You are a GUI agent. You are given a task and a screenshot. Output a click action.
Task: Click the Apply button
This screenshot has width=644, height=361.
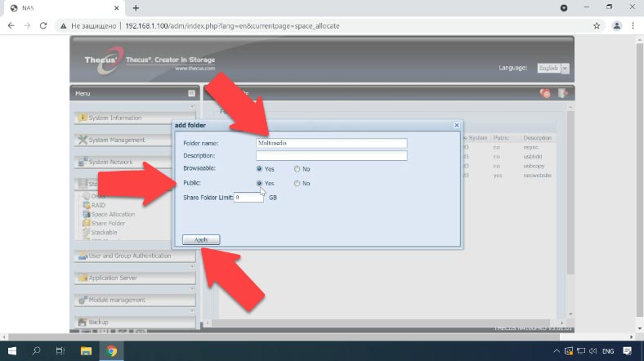[201, 239]
